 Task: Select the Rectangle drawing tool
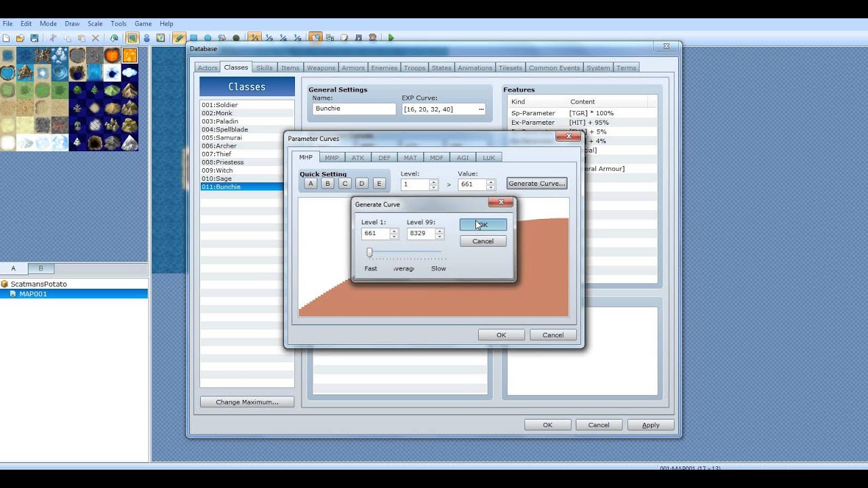[x=193, y=38]
